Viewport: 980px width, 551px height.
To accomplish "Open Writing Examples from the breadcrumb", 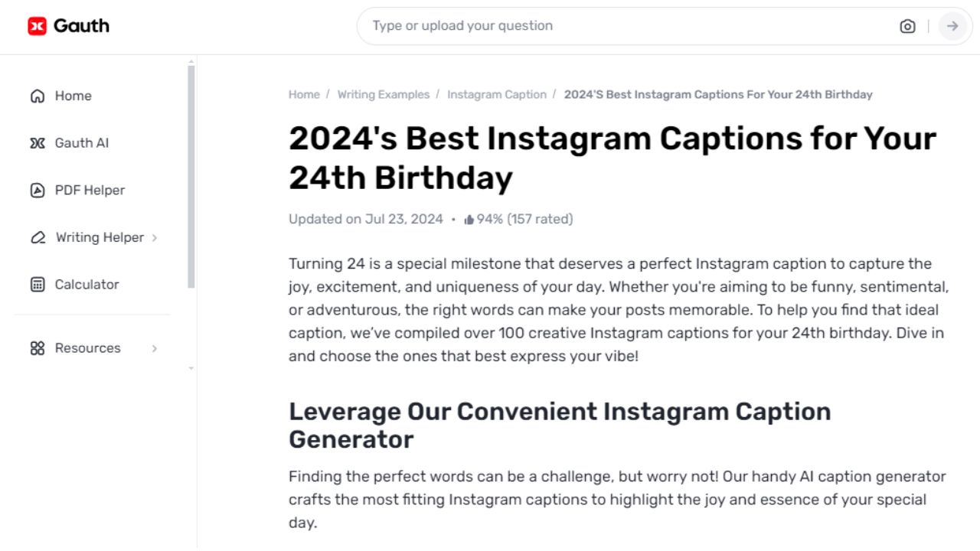I will 384,94.
